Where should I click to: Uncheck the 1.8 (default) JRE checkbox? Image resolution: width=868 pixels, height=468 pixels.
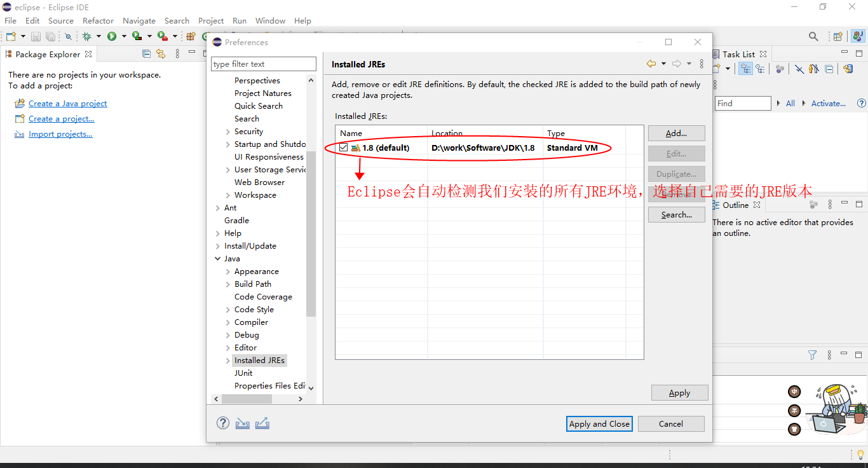click(344, 148)
